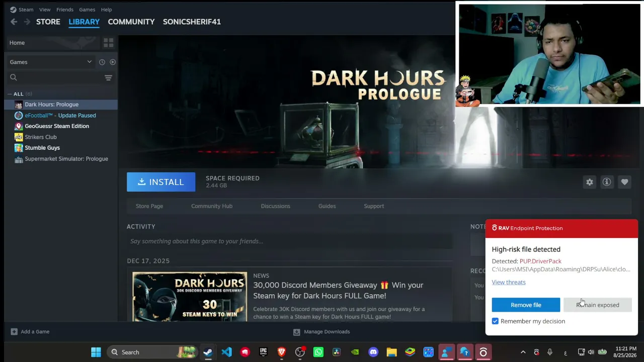The height and width of the screenshot is (362, 644).
Task: Filter library by ready to play icon
Action: (113, 62)
